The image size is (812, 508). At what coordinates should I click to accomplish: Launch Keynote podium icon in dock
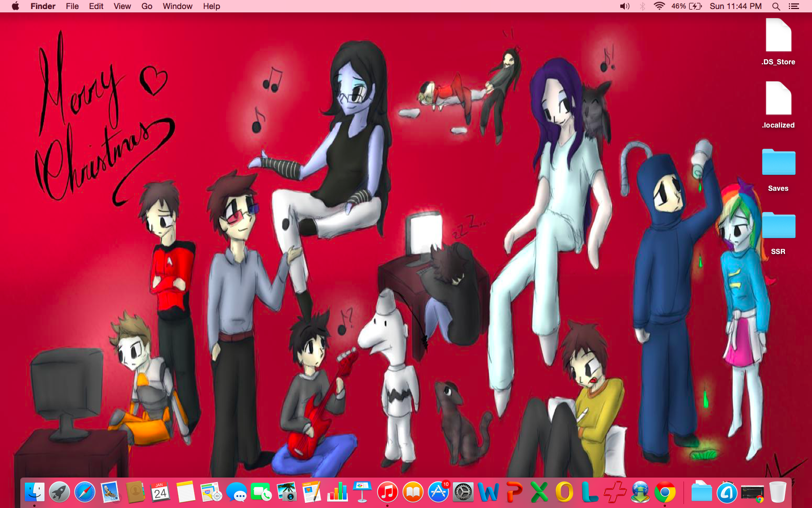362,492
